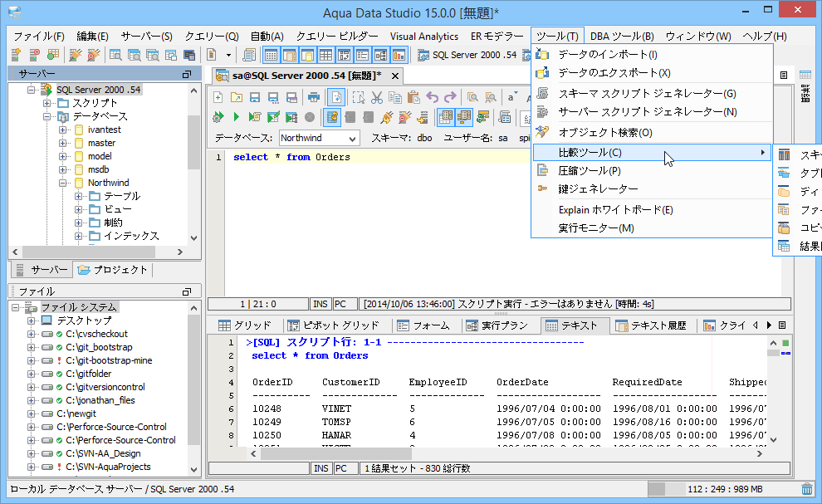Switch to the プロジェクト panel tab
Screen dimensions: 822x504
click(x=113, y=270)
